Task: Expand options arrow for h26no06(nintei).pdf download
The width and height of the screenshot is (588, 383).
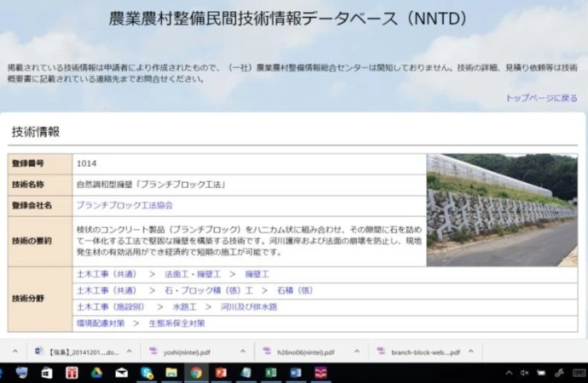Action: click(x=355, y=352)
